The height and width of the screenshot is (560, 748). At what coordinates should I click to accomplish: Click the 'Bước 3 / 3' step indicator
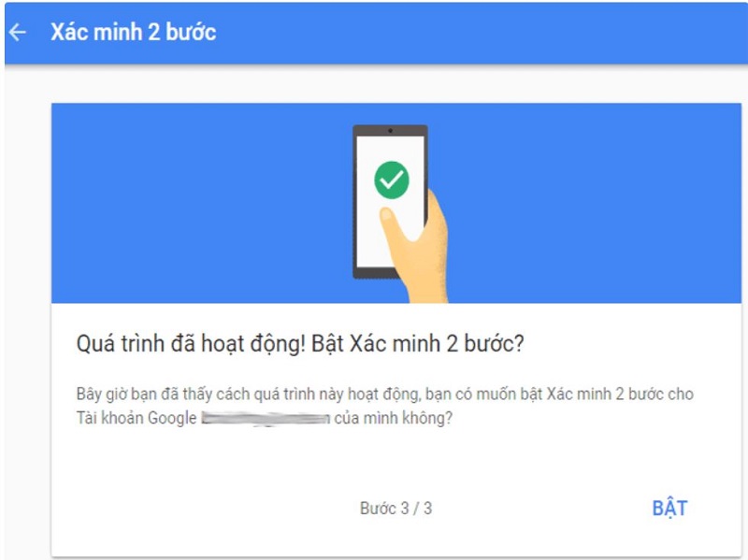click(396, 509)
